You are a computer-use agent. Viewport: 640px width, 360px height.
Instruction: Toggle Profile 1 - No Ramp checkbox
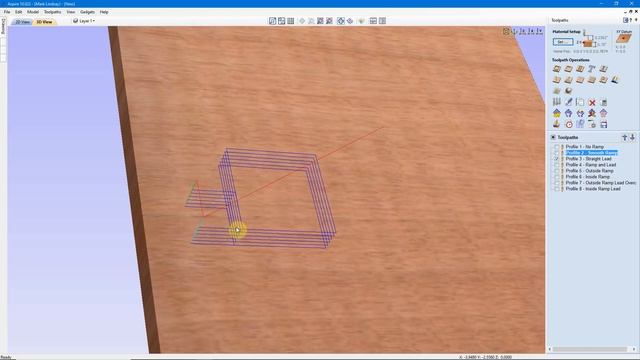pyautogui.click(x=556, y=147)
